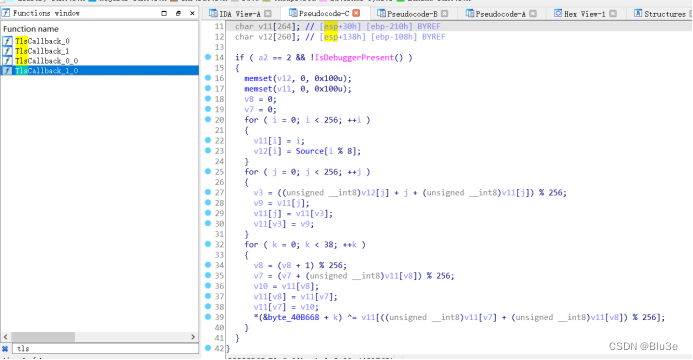Click the IsDebuggerPresent function call
693x360 pixels.
coord(354,57)
